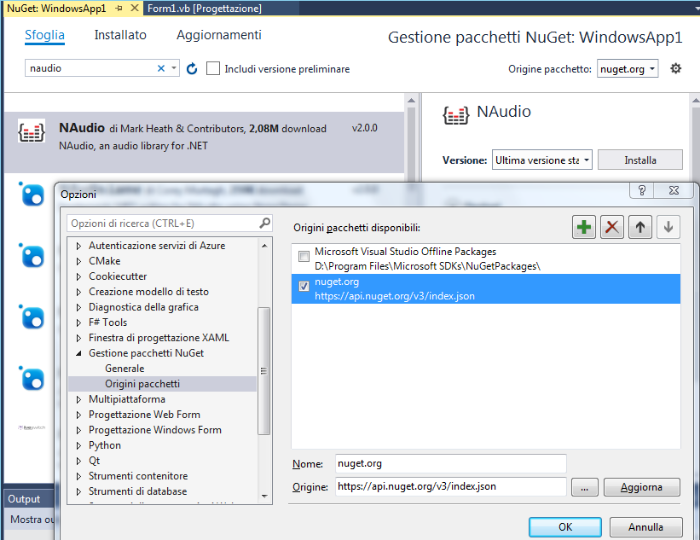Screen dimensions: 700x540
Task: Clear the naudio search text
Action: click(x=161, y=68)
